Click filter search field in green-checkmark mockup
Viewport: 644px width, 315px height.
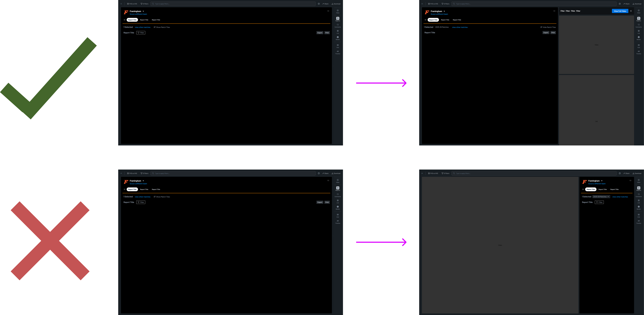pos(233,4)
